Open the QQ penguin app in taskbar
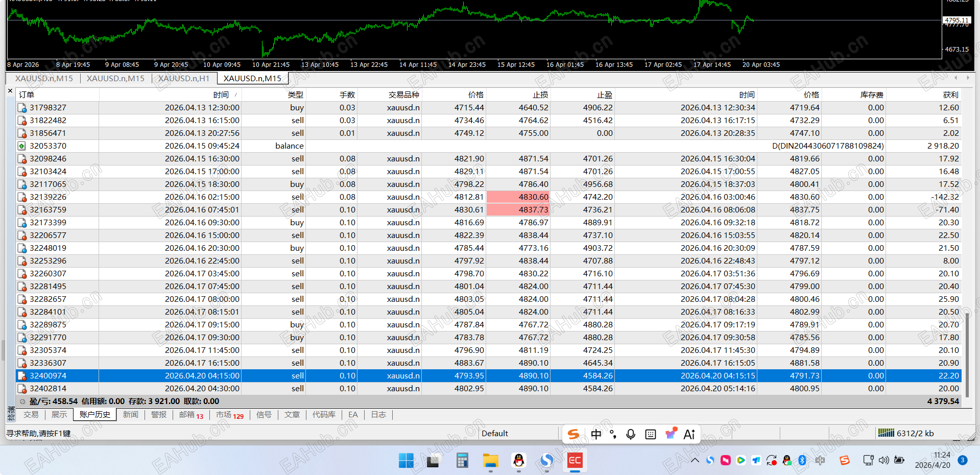The width and height of the screenshot is (980, 475). pos(519,461)
